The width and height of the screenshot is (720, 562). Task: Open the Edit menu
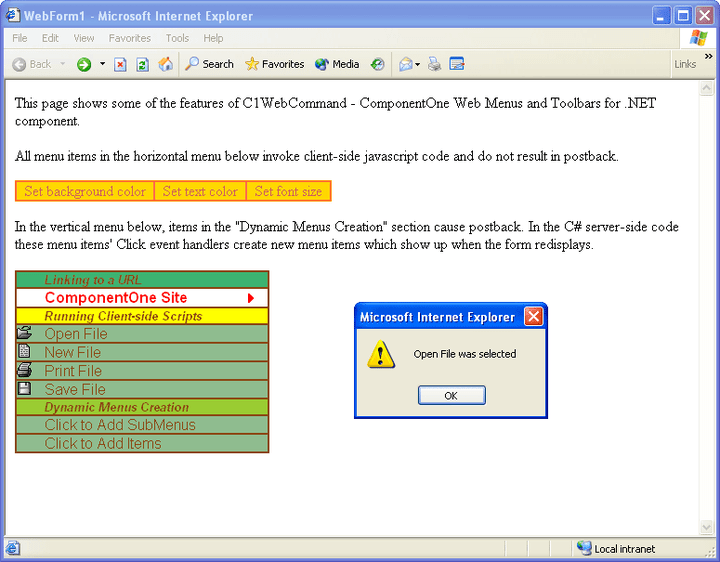[50, 38]
